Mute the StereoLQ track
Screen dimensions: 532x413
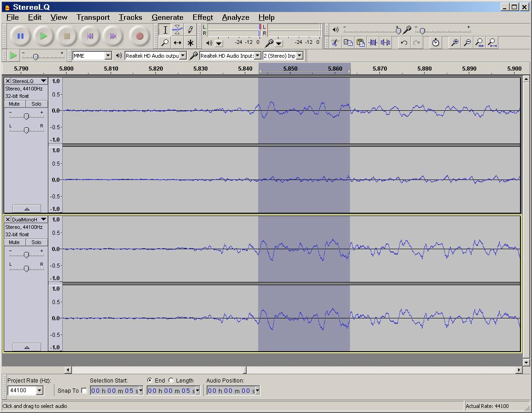(x=14, y=104)
